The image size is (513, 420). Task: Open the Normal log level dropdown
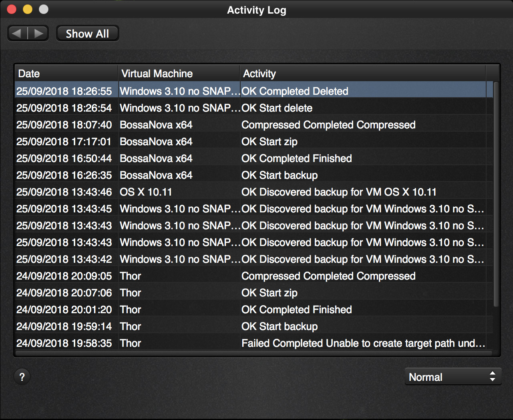coord(453,377)
